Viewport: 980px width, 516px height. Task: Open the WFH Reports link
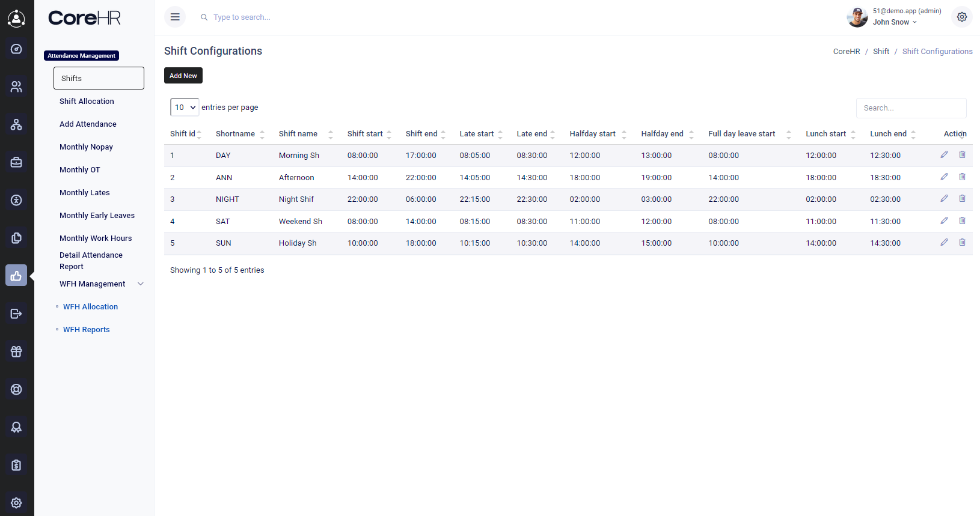(x=87, y=330)
